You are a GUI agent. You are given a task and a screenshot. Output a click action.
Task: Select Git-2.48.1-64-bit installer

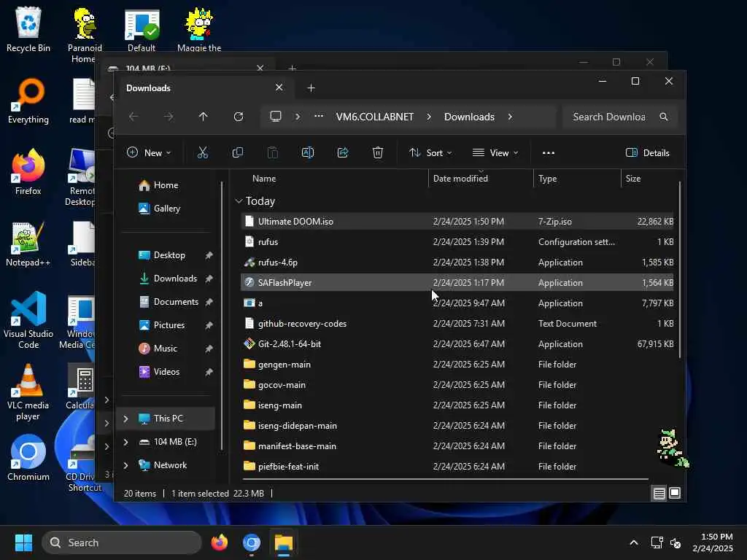457,344
